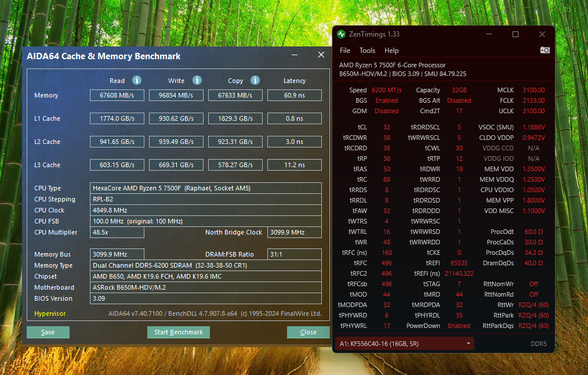Click the Read info icon in AIDA64
This screenshot has height=375, width=588.
tap(137, 80)
